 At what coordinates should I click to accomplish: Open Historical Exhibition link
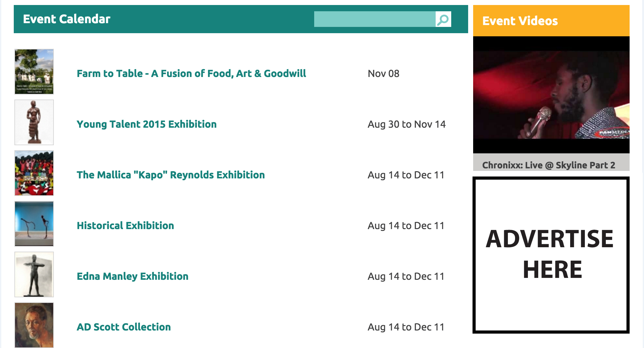coord(125,226)
